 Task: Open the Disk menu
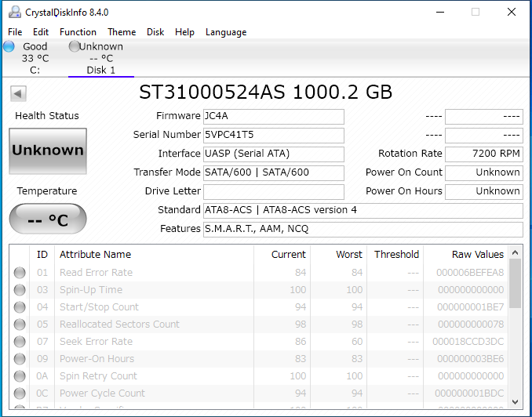click(x=155, y=32)
